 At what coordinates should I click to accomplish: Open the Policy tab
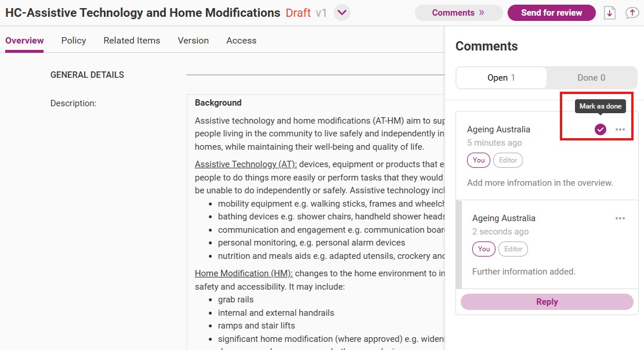coord(74,40)
